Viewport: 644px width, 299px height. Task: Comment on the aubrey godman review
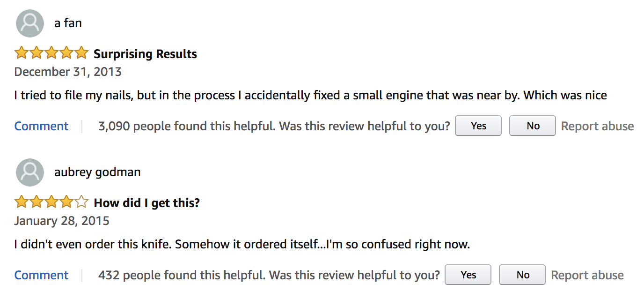[x=41, y=275]
